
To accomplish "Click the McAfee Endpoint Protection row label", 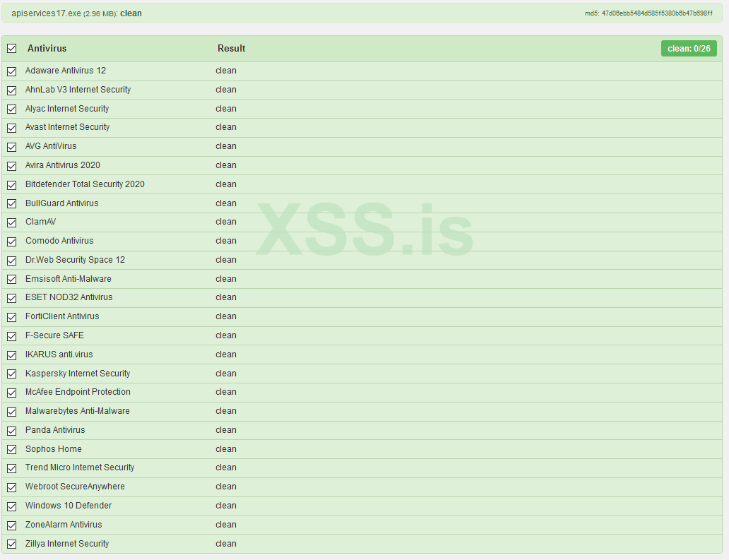I will (78, 392).
